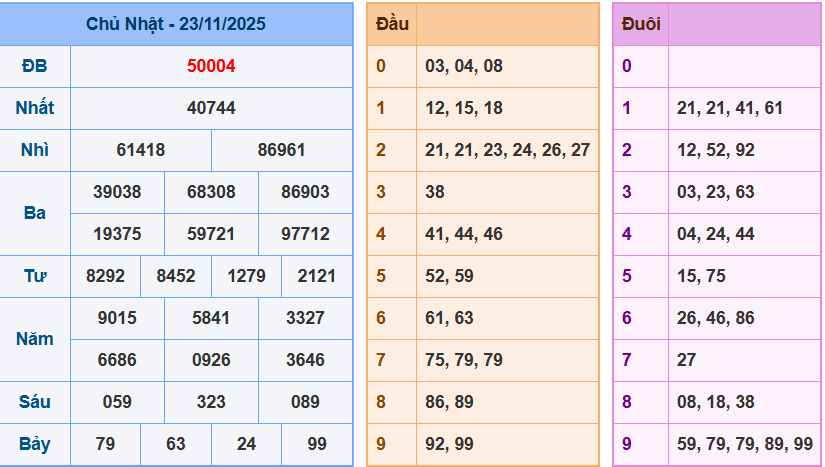Click the first prize number 40744
This screenshot has width=825, height=467.
211,108
